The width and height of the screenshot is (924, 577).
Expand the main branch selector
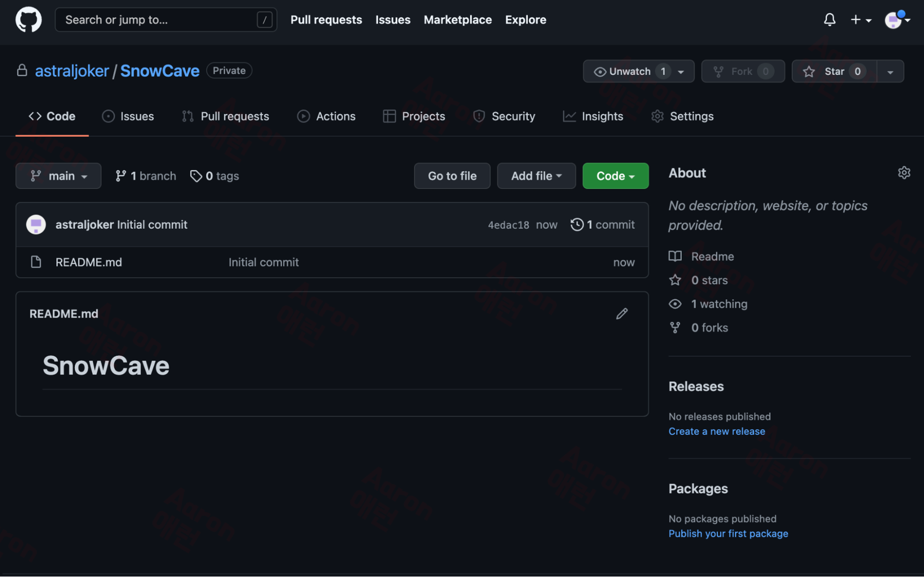coord(58,176)
